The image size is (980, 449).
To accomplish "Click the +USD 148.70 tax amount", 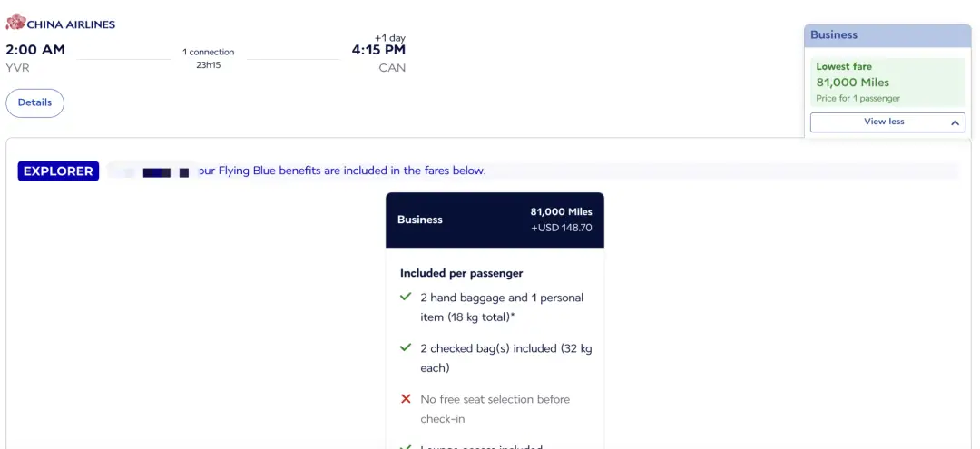I will 561,228.
